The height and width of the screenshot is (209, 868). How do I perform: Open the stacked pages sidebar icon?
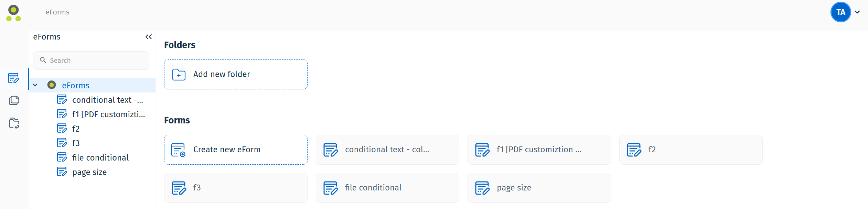click(x=14, y=100)
